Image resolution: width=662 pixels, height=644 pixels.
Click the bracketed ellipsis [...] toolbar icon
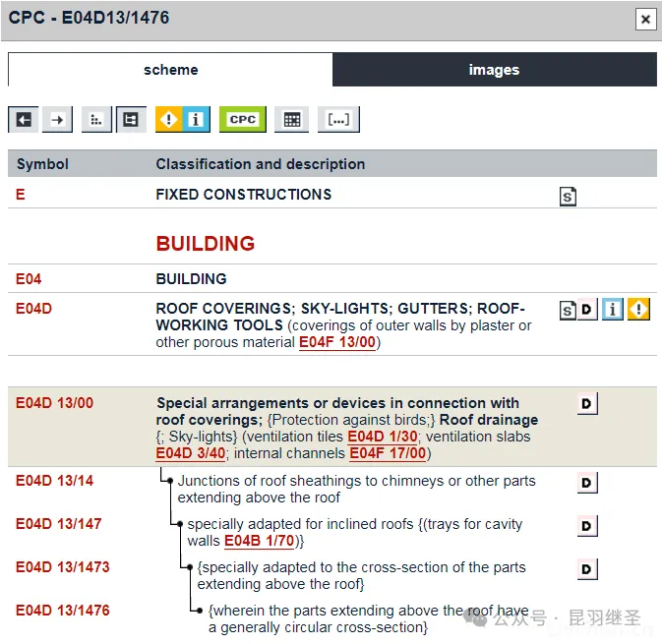coord(338,119)
